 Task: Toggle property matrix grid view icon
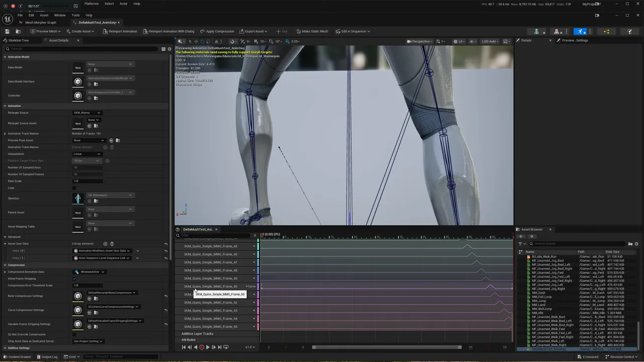coord(164,49)
